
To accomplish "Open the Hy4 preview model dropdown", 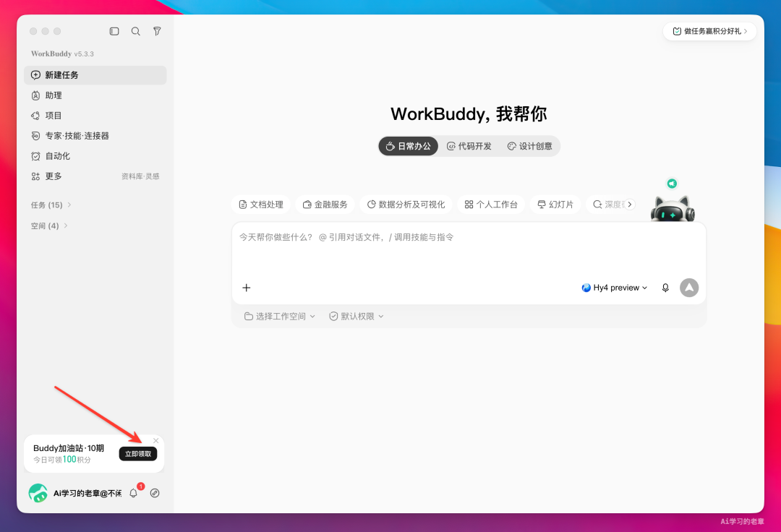I will click(x=615, y=288).
